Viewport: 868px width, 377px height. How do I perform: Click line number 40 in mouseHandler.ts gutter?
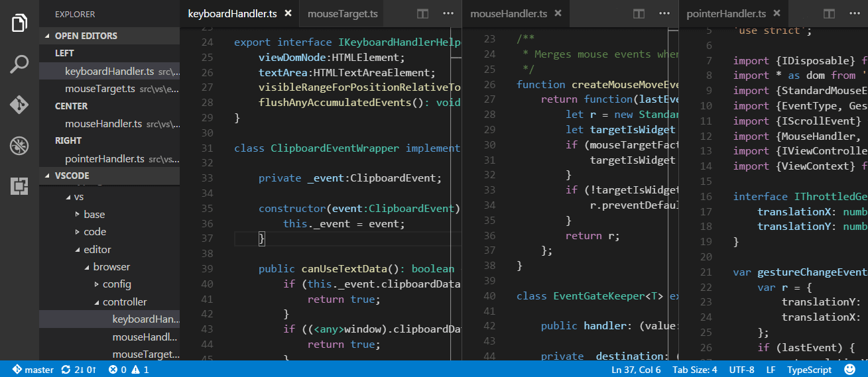[489, 296]
